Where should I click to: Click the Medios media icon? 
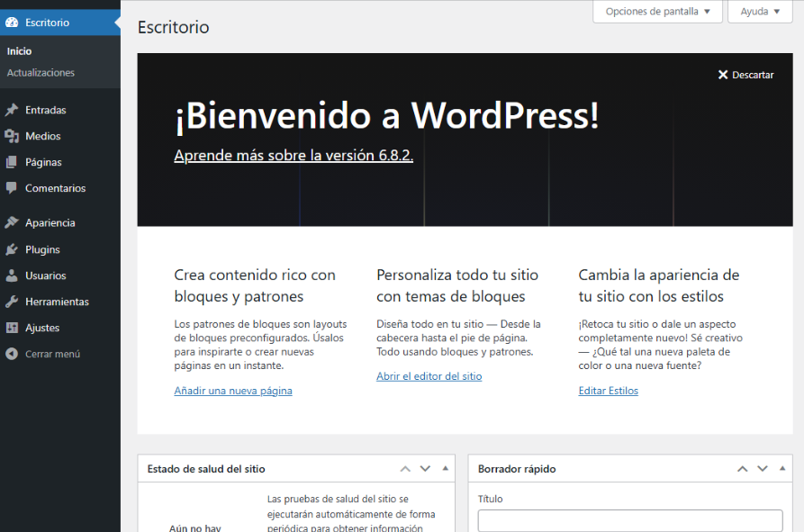(x=12, y=136)
